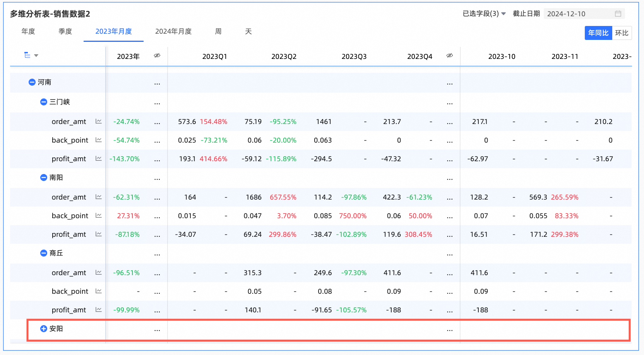Click trend chart icon for 商丘 order_amt
Image resolution: width=644 pixels, height=355 pixels.
click(x=98, y=272)
